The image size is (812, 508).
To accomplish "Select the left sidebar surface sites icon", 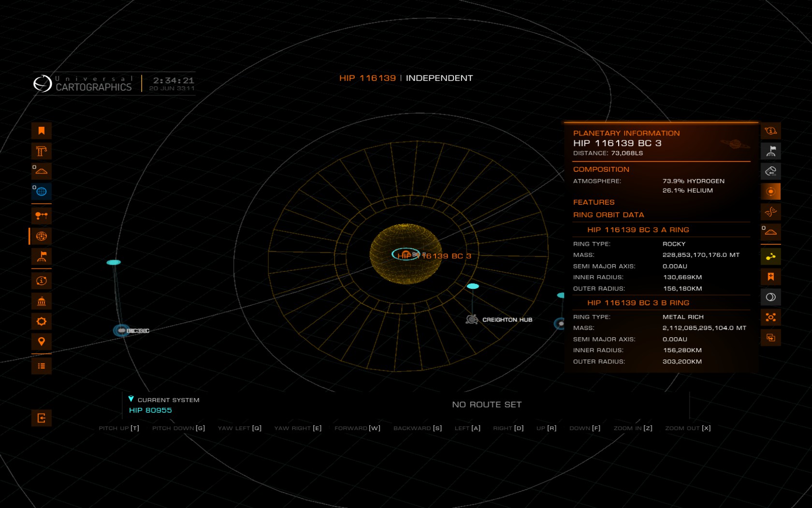I will (42, 171).
